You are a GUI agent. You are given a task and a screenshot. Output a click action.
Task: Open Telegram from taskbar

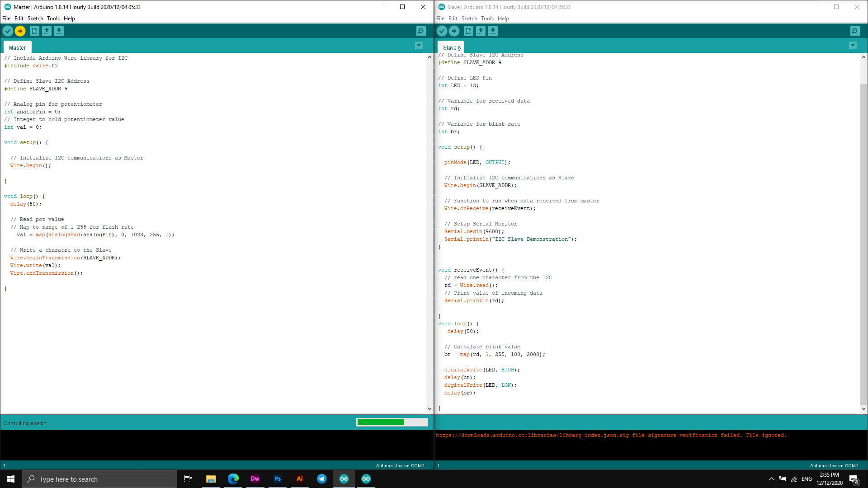coord(321,479)
